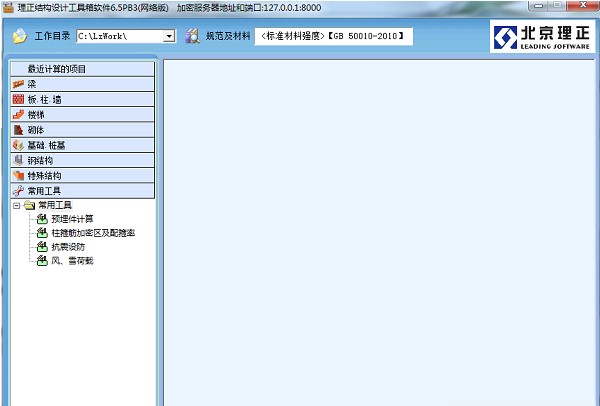Click the C:\LzWork\ directory field
Screen dimensions: 600x406
[x=126, y=36]
